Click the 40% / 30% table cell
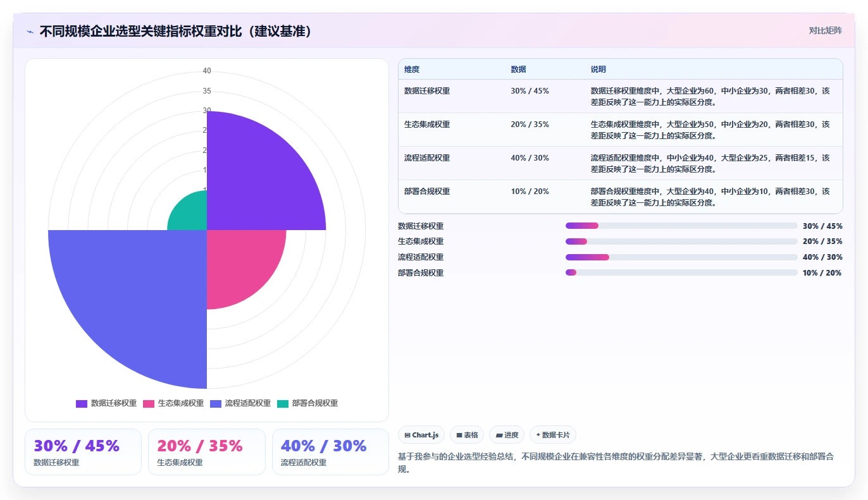This screenshot has height=500, width=868. tap(530, 158)
